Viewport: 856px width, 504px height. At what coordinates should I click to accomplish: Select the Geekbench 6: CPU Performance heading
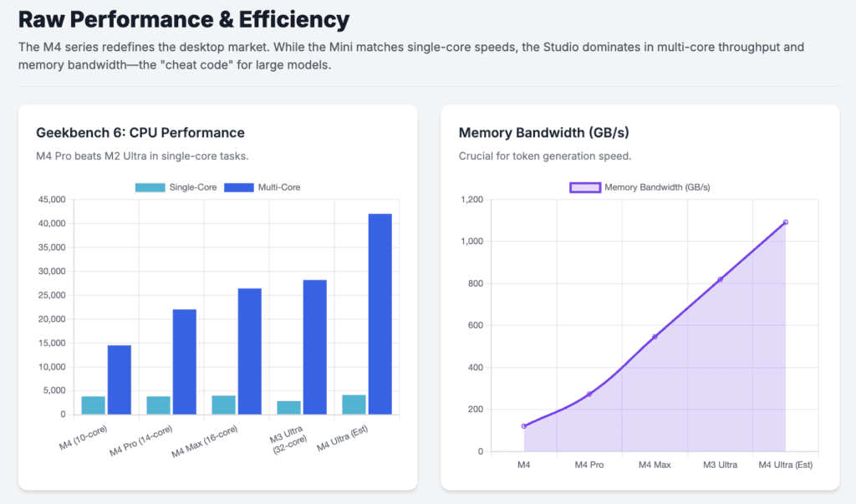(140, 133)
